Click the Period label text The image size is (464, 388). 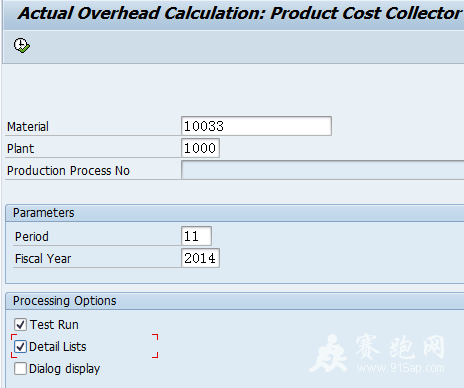point(32,237)
